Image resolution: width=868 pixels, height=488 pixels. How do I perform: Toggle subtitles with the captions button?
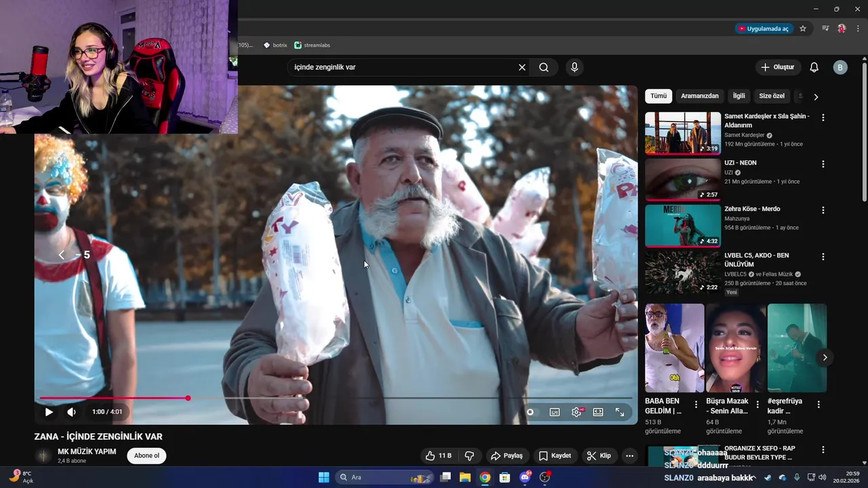coord(555,412)
